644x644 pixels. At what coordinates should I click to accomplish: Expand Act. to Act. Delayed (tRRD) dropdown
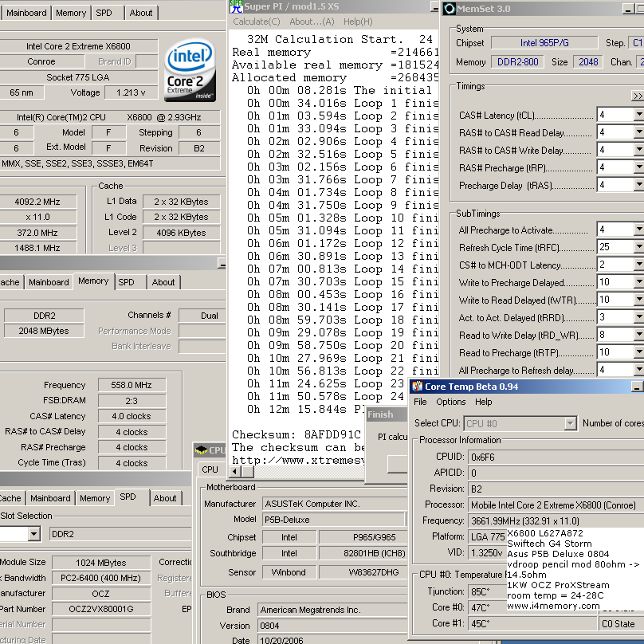(x=639, y=316)
